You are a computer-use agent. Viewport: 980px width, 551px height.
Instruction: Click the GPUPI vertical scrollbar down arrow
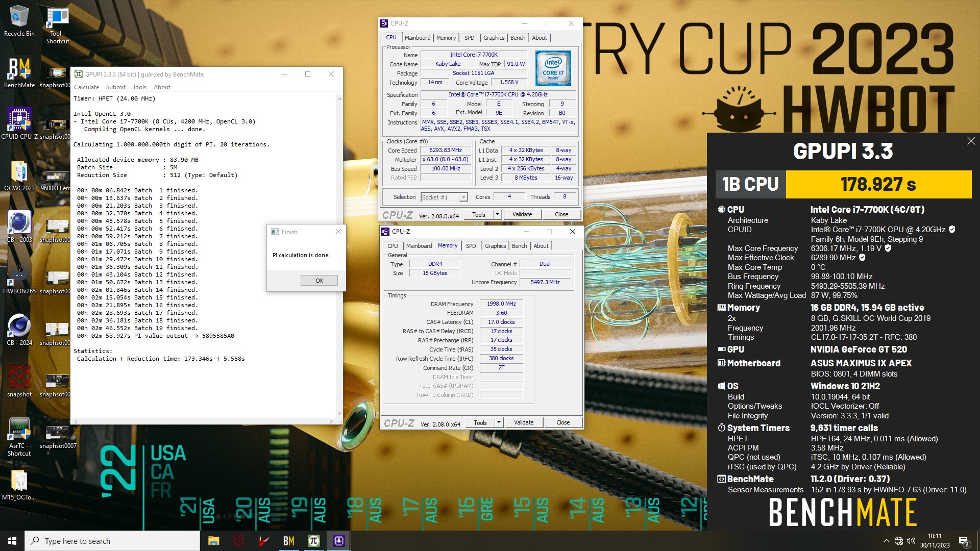[x=339, y=413]
